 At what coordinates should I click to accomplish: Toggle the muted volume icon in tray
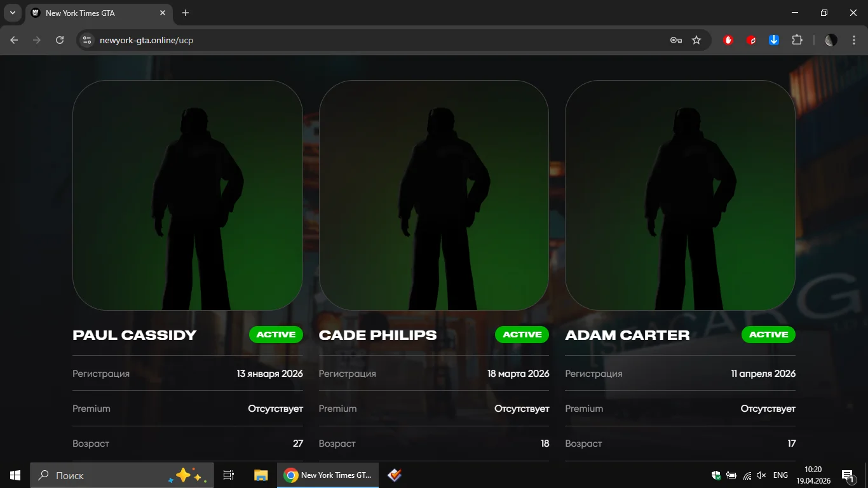tap(762, 475)
